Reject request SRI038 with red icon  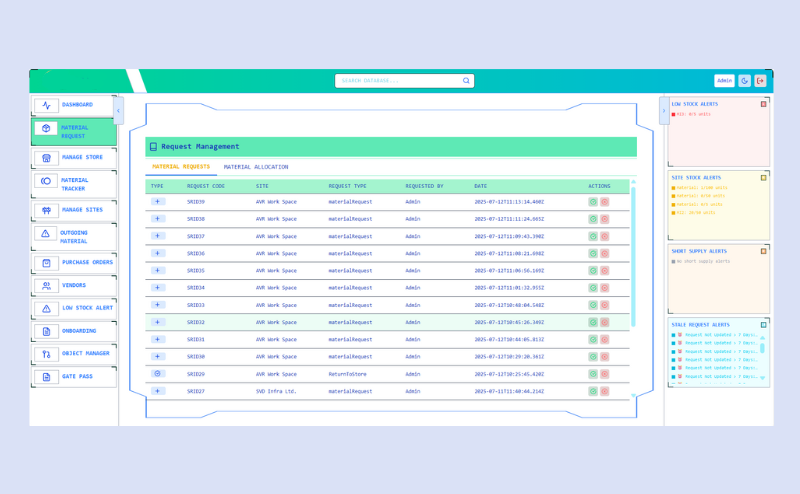coord(604,219)
